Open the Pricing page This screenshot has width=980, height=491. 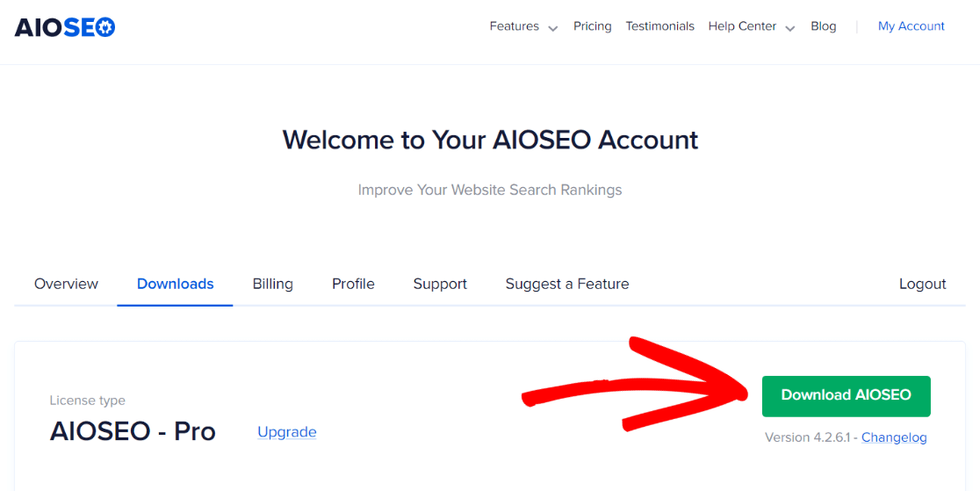tap(592, 26)
